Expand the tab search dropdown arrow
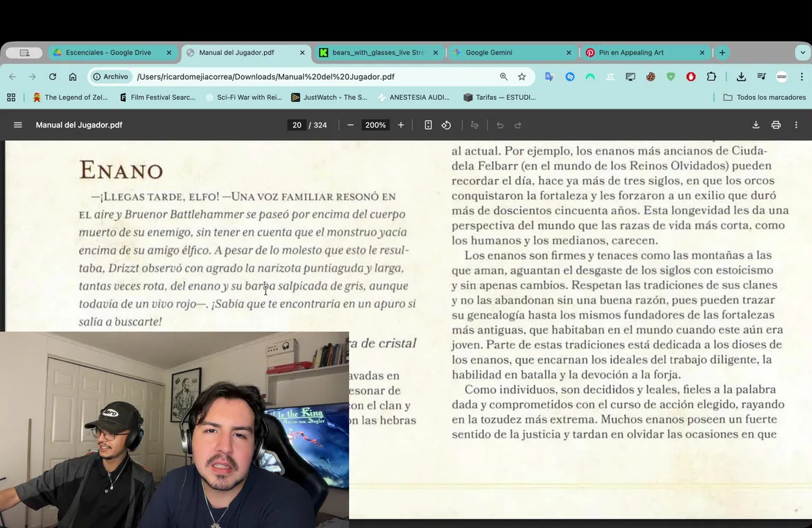Screen dimensions: 812x528 [x=802, y=52]
